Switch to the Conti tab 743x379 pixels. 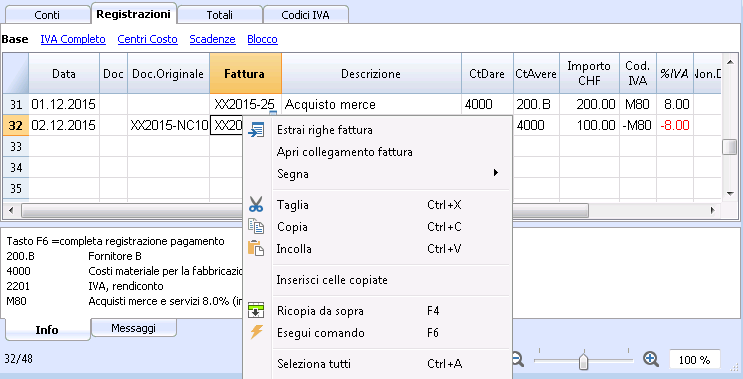47,15
